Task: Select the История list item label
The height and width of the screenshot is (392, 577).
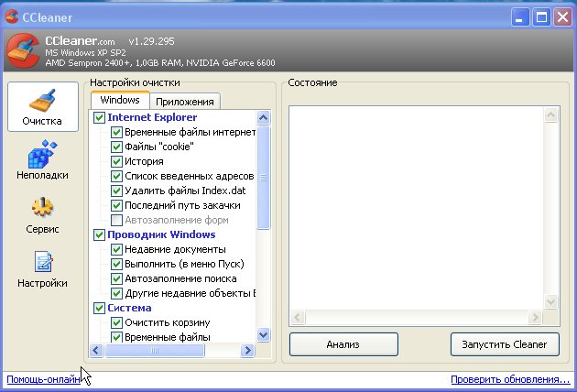Action: (x=144, y=161)
